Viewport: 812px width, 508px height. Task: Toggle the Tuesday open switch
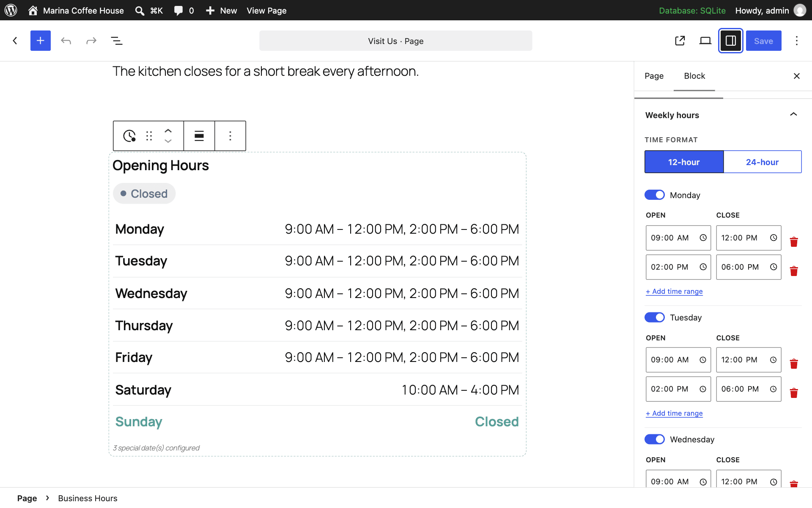(655, 317)
